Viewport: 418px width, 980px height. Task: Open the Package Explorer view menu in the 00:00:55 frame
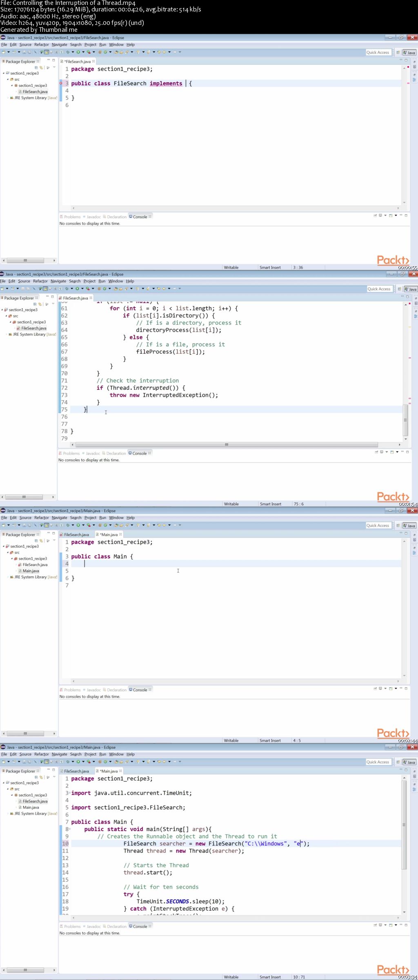(54, 67)
